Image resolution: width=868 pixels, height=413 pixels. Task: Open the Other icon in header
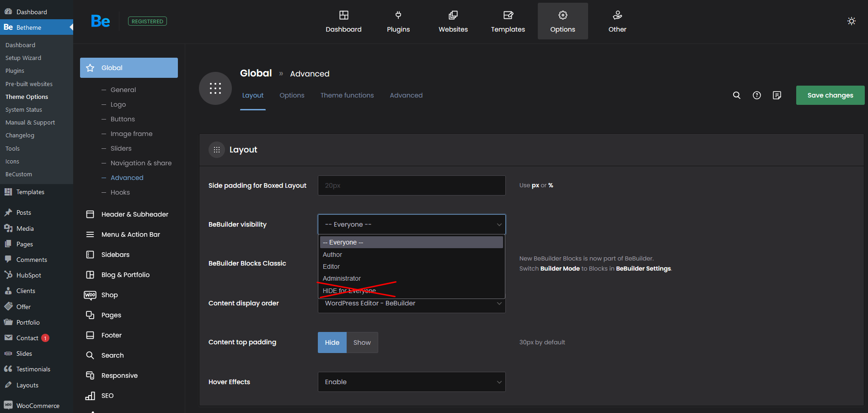[x=617, y=15]
